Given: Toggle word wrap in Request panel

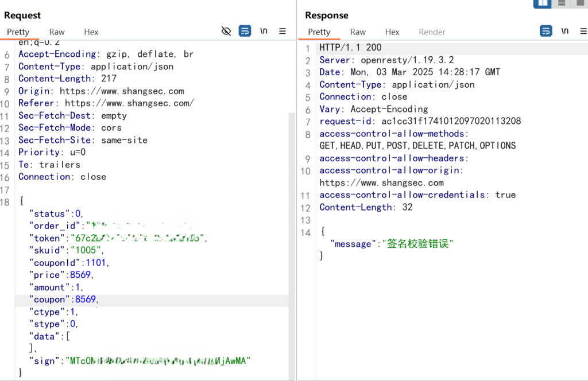Looking at the screenshot, I should [245, 31].
